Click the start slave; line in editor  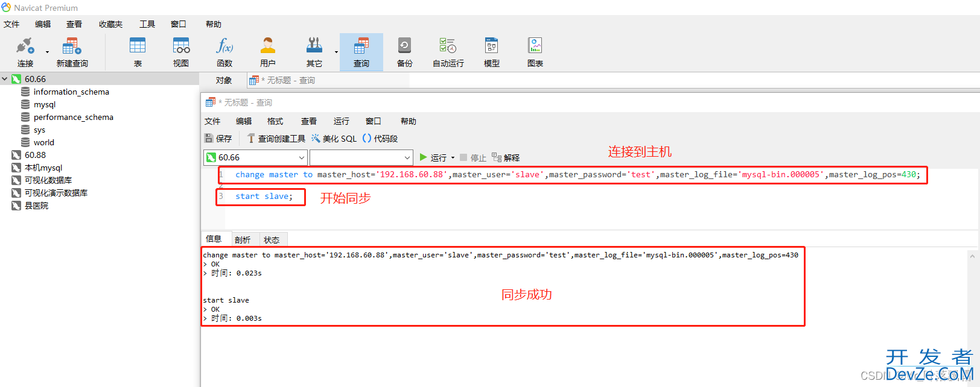264,197
